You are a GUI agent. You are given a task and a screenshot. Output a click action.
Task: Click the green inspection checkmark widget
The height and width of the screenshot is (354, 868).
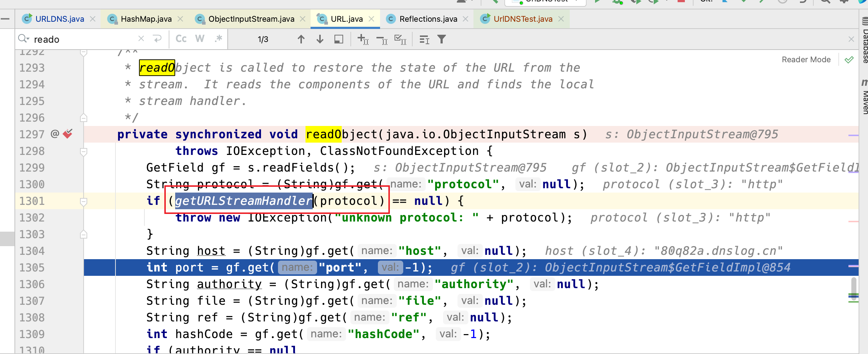coord(849,60)
